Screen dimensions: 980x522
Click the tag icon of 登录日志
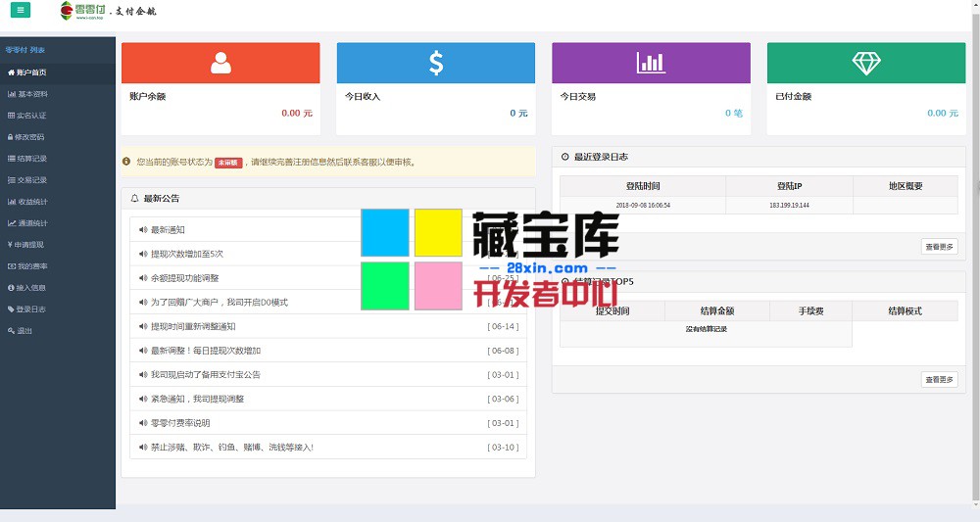coord(11,309)
